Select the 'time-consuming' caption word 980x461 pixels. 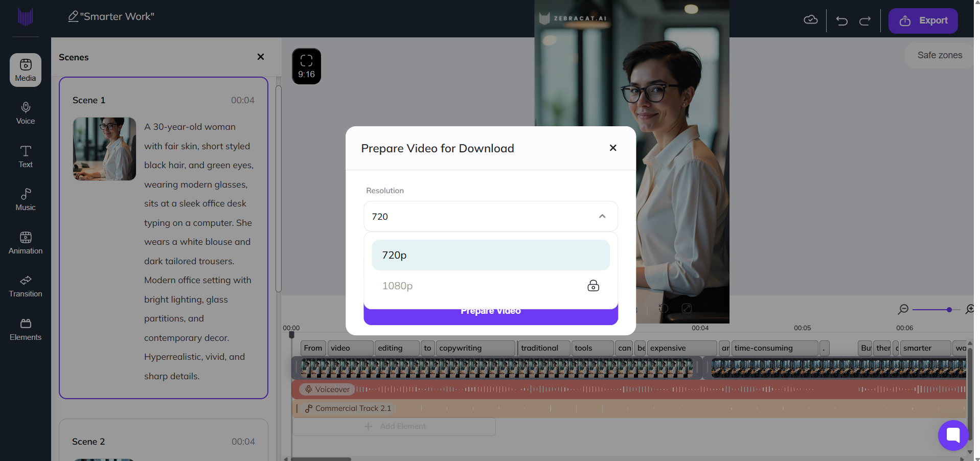pyautogui.click(x=774, y=348)
